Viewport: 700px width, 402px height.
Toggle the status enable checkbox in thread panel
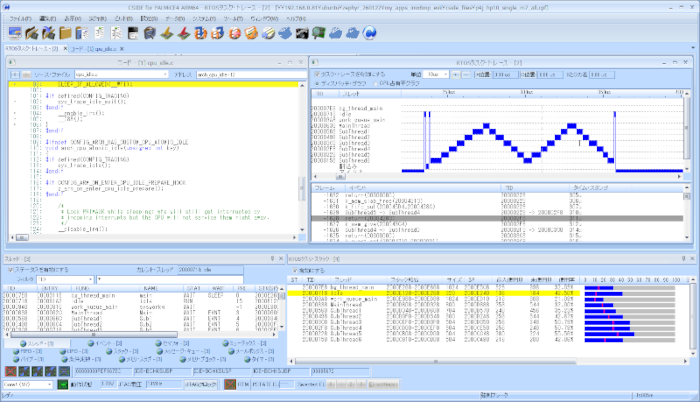coord(10,270)
